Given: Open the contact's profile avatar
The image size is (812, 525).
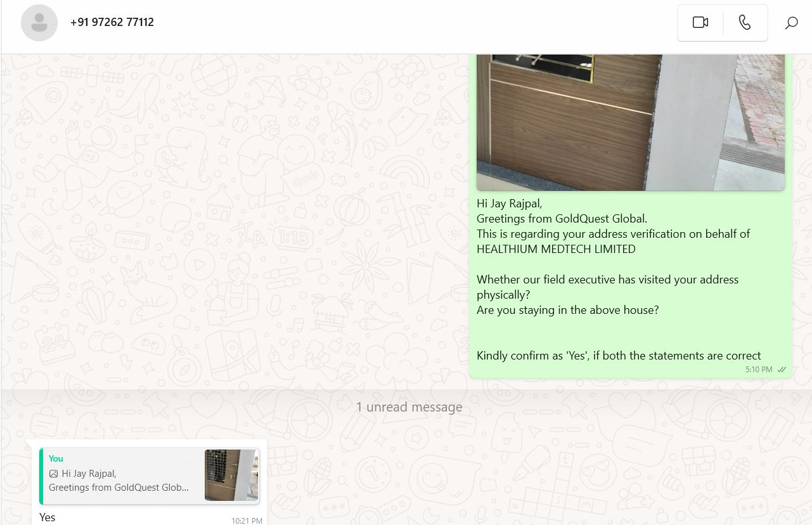Looking at the screenshot, I should tap(39, 23).
